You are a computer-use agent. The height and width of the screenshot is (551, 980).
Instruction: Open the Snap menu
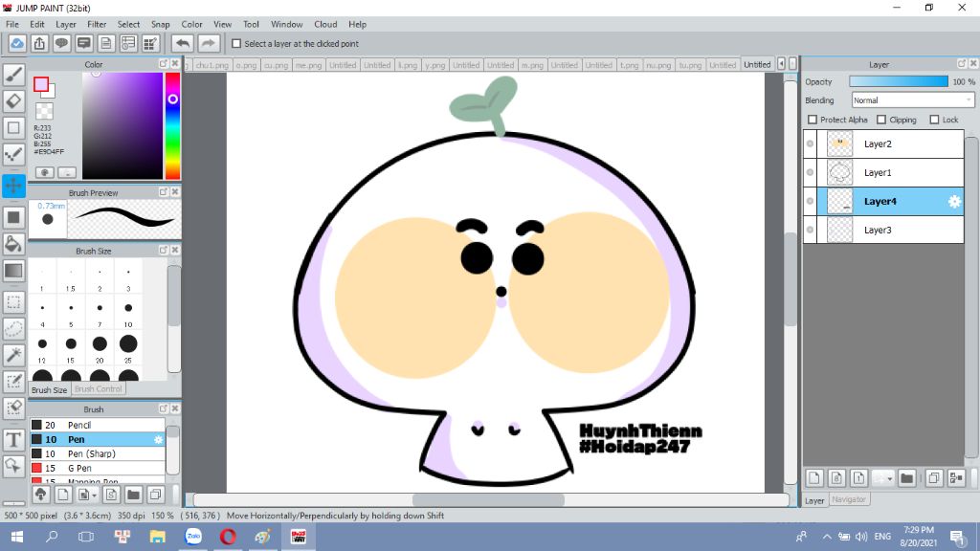click(x=160, y=24)
